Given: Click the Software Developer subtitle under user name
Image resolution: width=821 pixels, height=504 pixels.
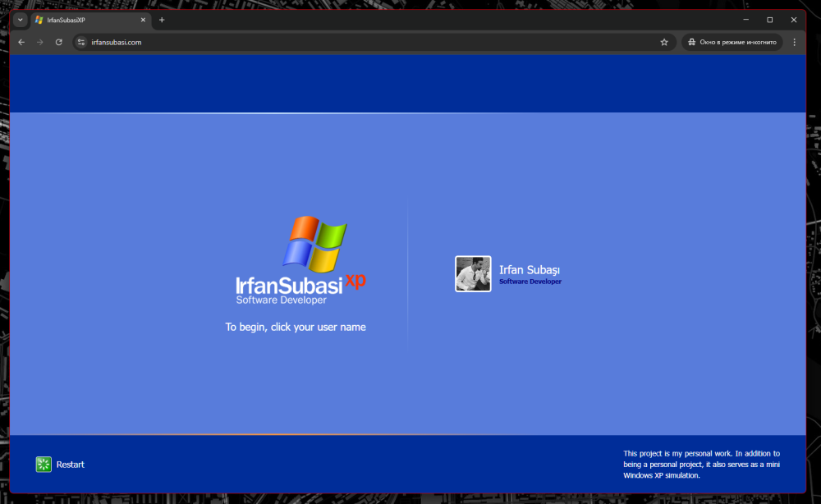Looking at the screenshot, I should tap(530, 282).
